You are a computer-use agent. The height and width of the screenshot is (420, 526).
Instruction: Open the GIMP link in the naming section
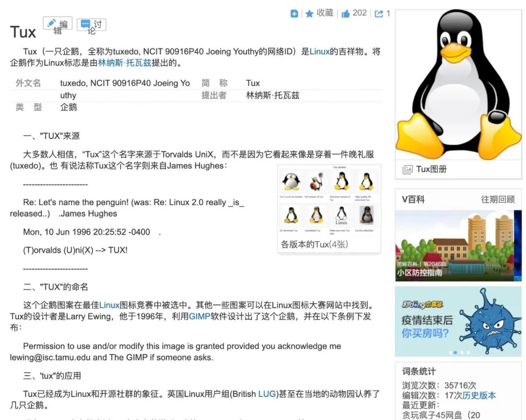[200, 316]
